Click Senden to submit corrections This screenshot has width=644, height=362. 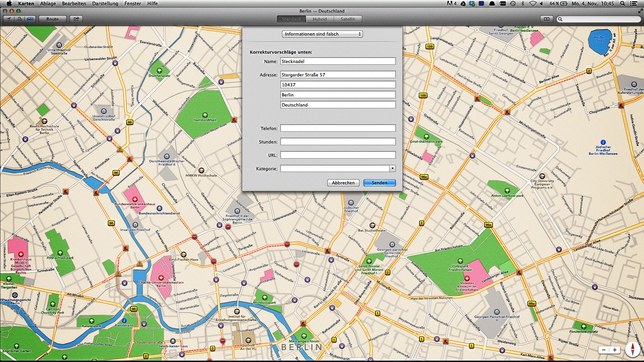[379, 183]
